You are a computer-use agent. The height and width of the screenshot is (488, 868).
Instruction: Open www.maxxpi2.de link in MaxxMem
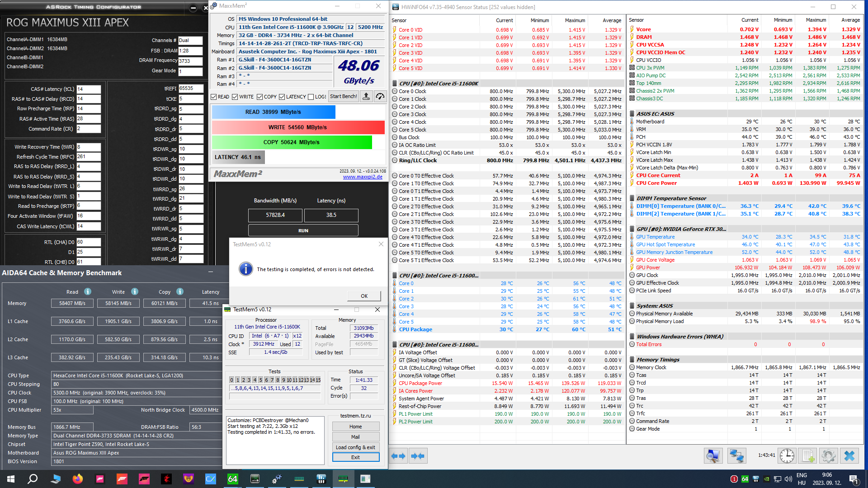pyautogui.click(x=363, y=177)
